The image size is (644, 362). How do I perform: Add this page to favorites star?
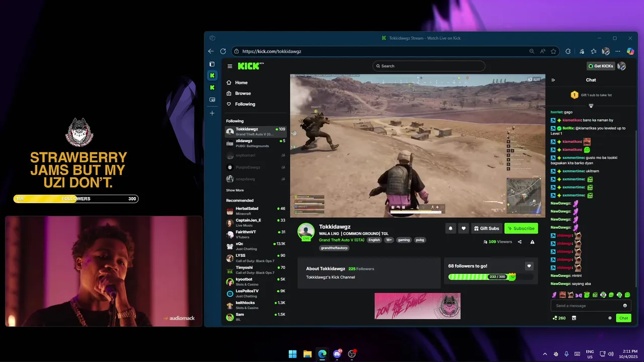(553, 51)
